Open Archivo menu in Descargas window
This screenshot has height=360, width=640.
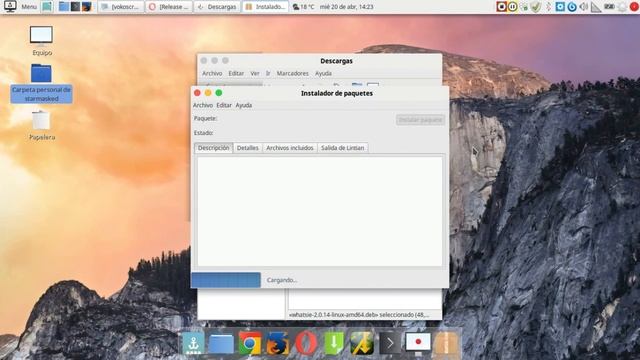coord(212,73)
